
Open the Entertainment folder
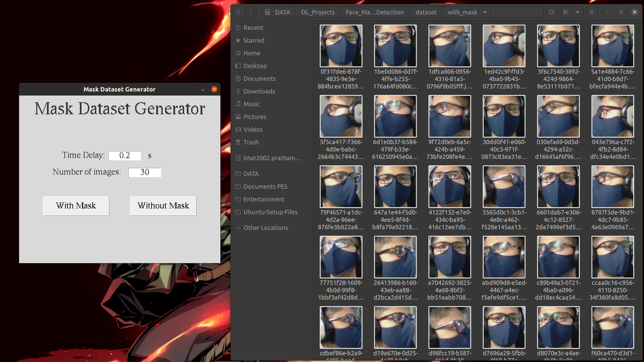tap(264, 199)
